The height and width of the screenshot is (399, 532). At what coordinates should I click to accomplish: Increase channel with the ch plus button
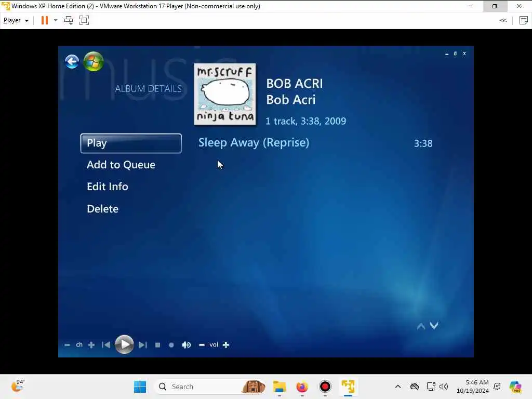(91, 345)
